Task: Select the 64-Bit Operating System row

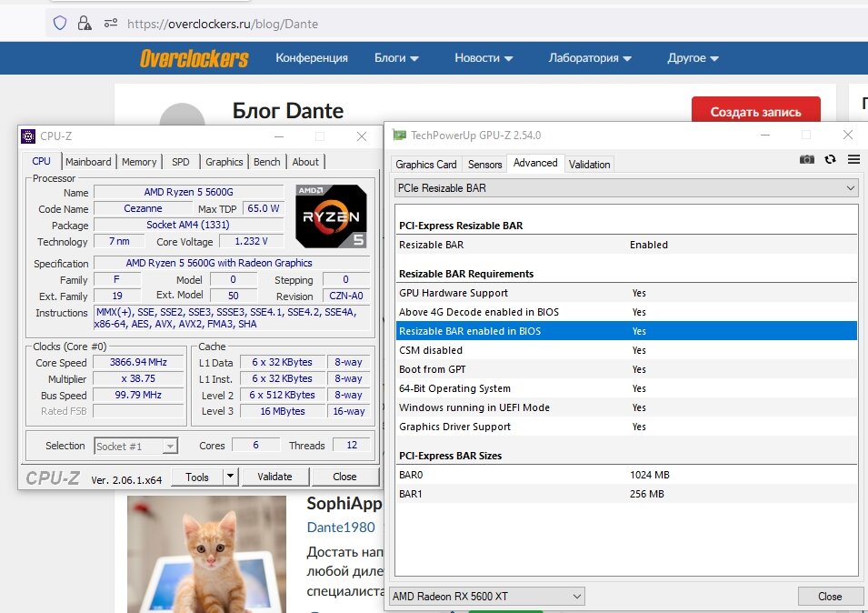Action: [626, 388]
